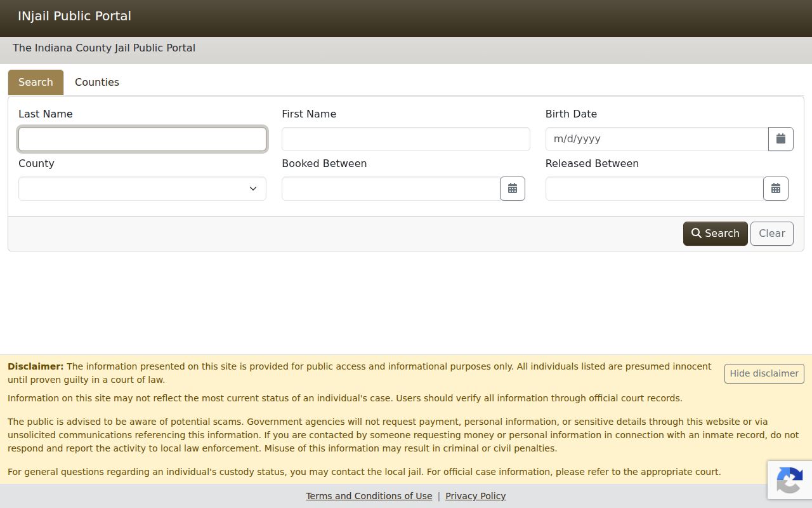This screenshot has height=508, width=812.
Task: Focus the Birth Date input
Action: pos(657,139)
